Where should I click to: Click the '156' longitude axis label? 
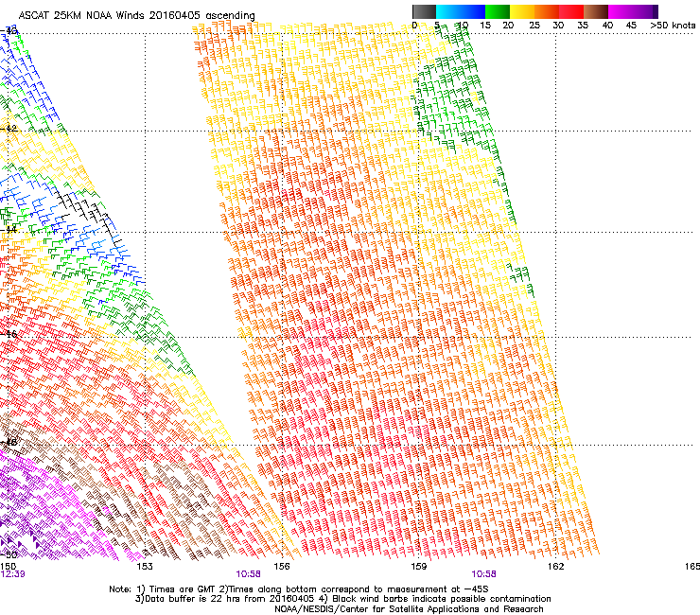pos(282,567)
